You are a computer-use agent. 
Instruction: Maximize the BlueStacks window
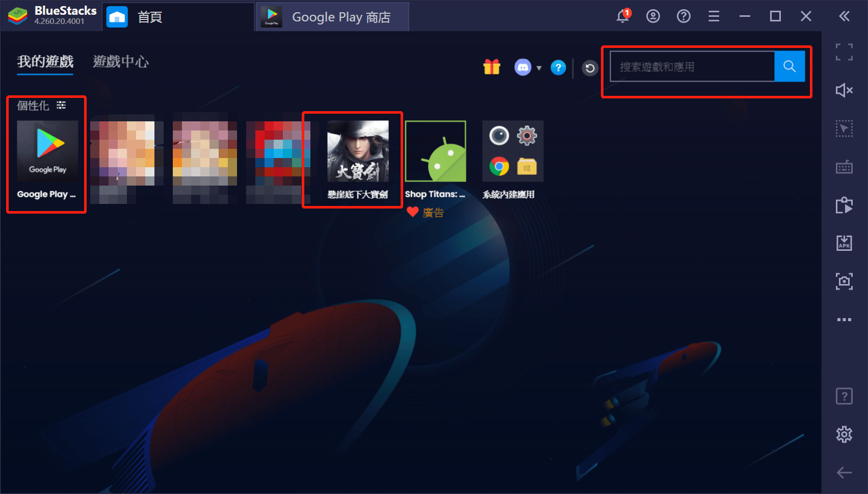(x=775, y=16)
